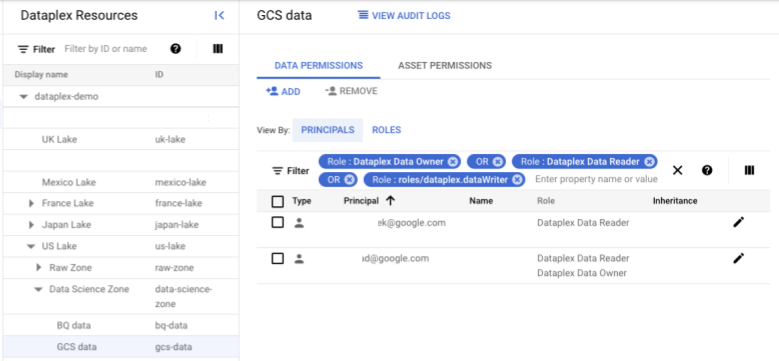Screen dimensions: 779x361
Task: Check the box for ek@google.com
Action: [278, 222]
